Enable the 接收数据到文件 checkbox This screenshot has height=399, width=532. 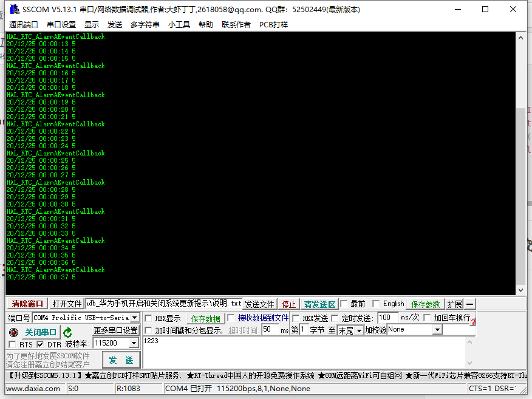[x=231, y=318]
